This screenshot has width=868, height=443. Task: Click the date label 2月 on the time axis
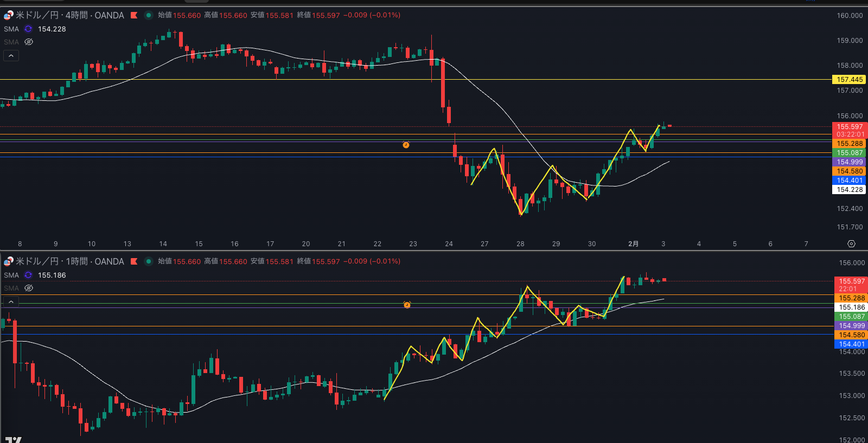click(x=633, y=244)
